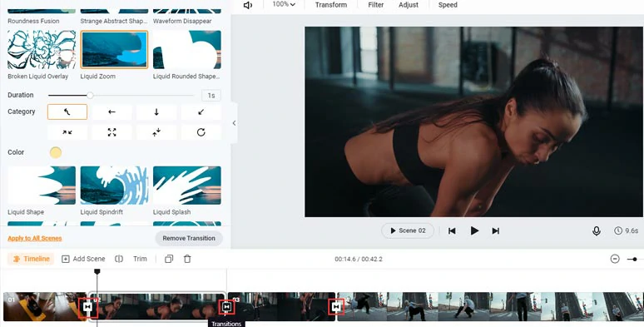The width and height of the screenshot is (644, 327).
Task: Collapse the transitions side panel
Action: [x=234, y=123]
